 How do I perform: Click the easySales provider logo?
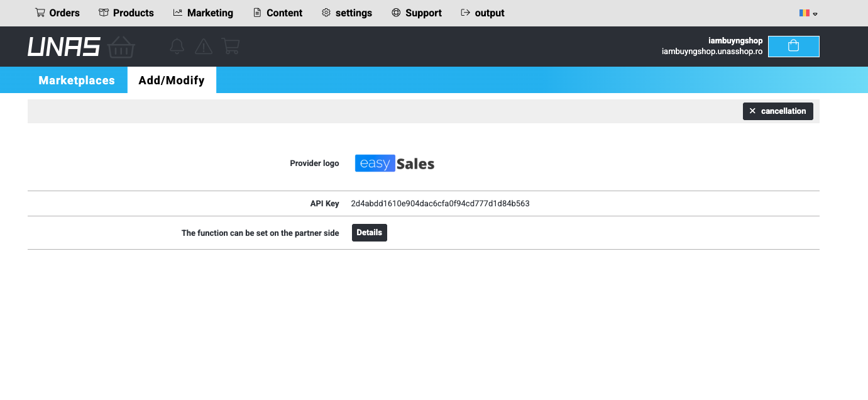395,164
